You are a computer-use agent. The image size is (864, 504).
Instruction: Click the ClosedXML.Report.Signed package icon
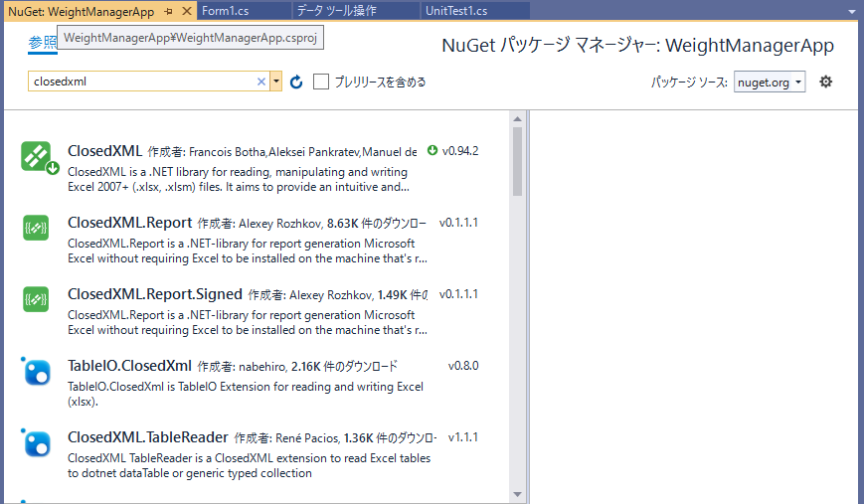click(36, 299)
